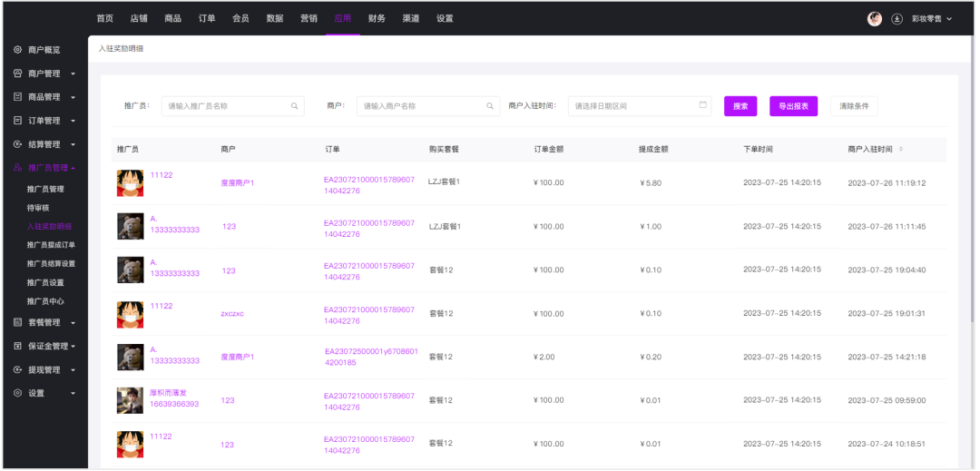Sort by 商户入驻时间 column arrows

click(x=900, y=149)
